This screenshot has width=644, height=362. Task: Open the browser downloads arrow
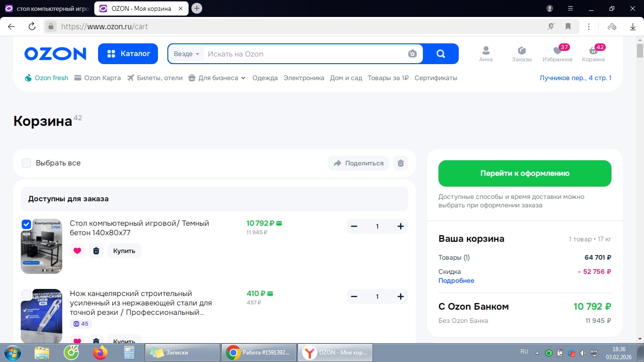pos(633,26)
